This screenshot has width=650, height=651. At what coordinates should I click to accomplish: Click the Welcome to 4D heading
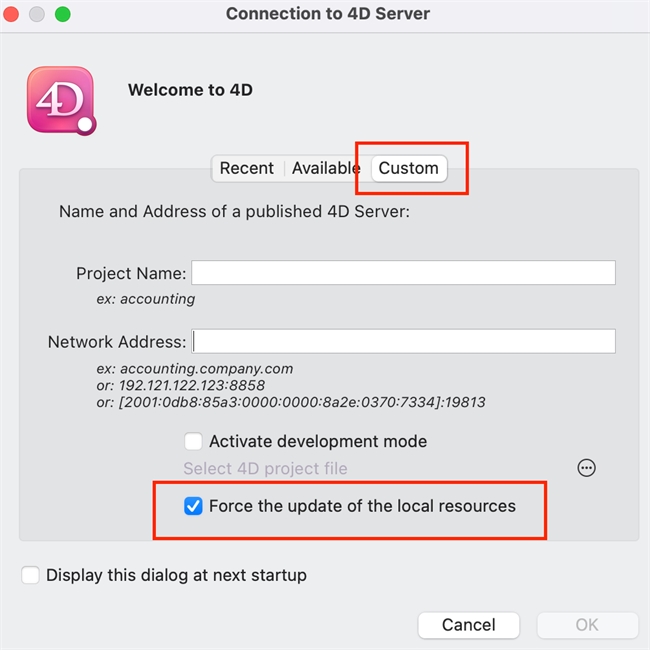(190, 90)
